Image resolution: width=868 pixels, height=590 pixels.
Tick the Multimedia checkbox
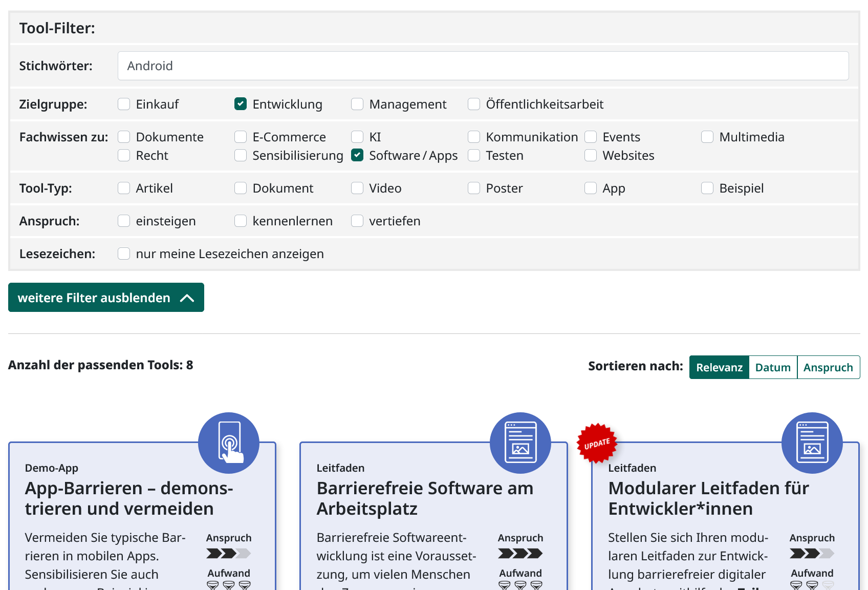click(707, 137)
